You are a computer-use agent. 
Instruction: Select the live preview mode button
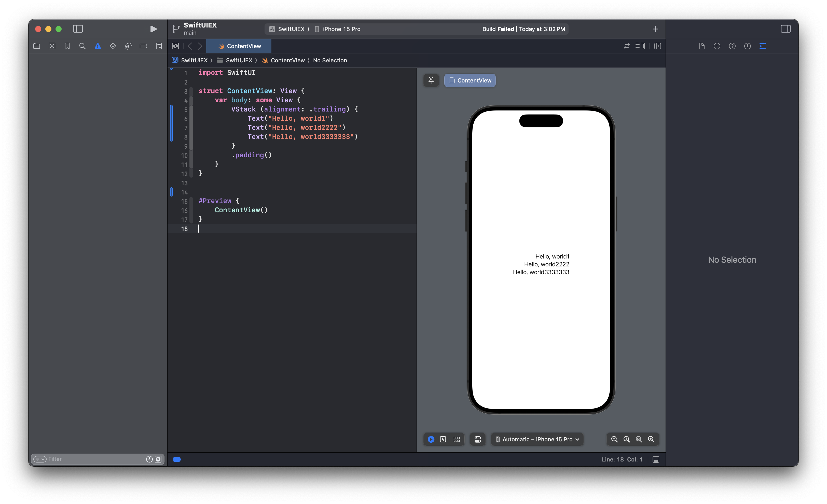(431, 439)
